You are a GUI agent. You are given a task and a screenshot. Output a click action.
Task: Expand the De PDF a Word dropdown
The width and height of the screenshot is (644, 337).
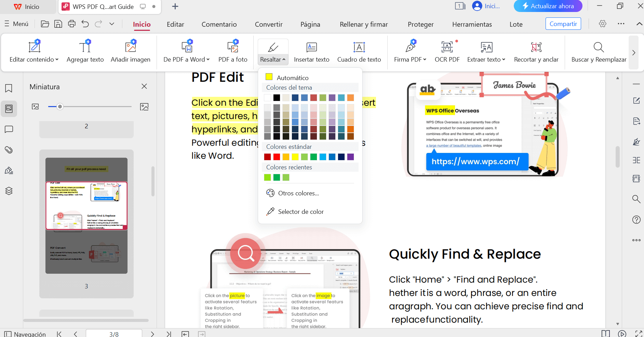208,60
